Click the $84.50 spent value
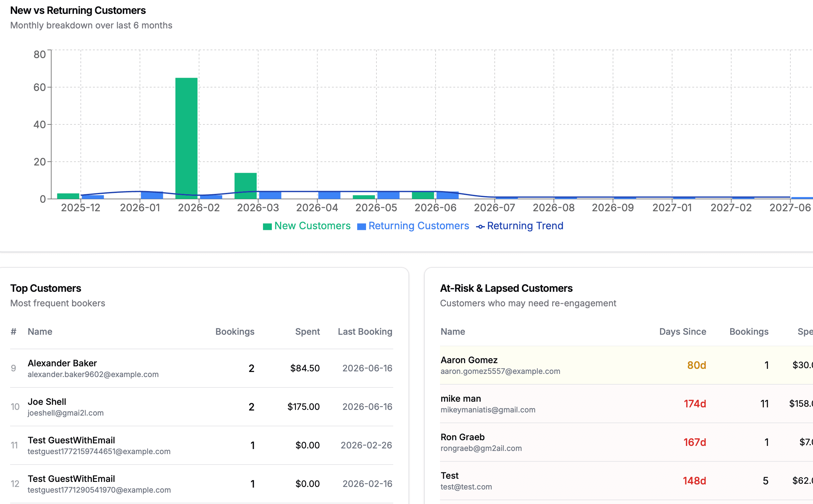 coord(305,368)
